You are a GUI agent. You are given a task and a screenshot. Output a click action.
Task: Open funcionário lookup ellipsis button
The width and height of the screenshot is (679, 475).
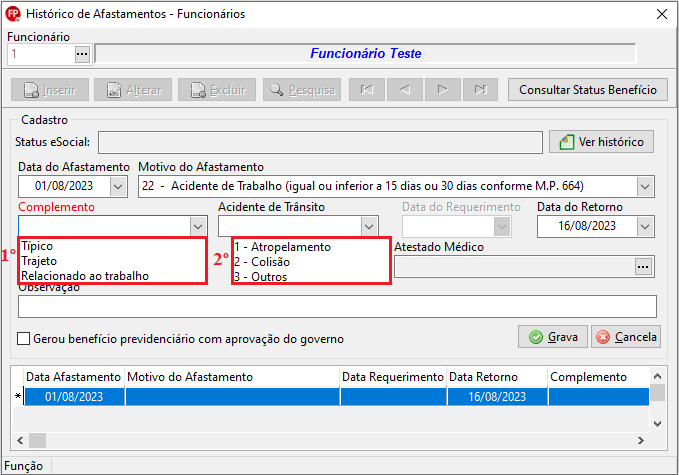coord(82,54)
